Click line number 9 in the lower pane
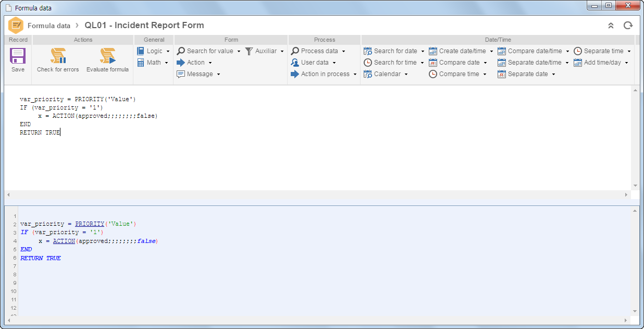This screenshot has width=644, height=329. (16, 283)
